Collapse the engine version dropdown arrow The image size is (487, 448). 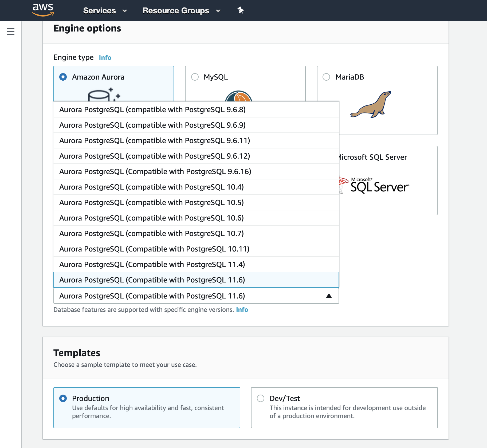tap(329, 296)
